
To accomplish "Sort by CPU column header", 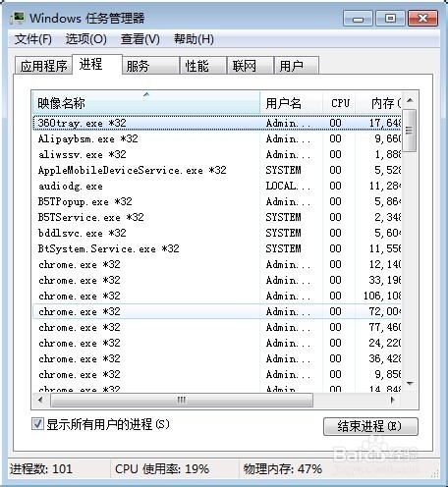I will [x=339, y=103].
